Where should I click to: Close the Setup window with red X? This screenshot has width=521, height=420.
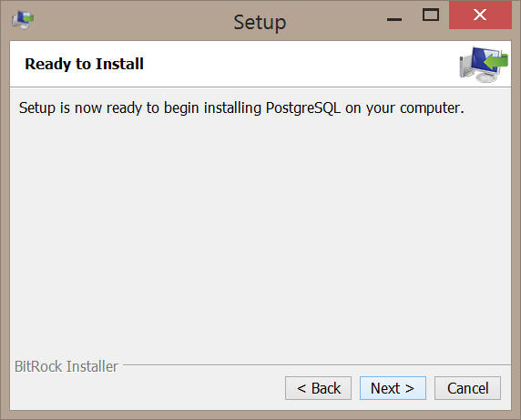[480, 15]
